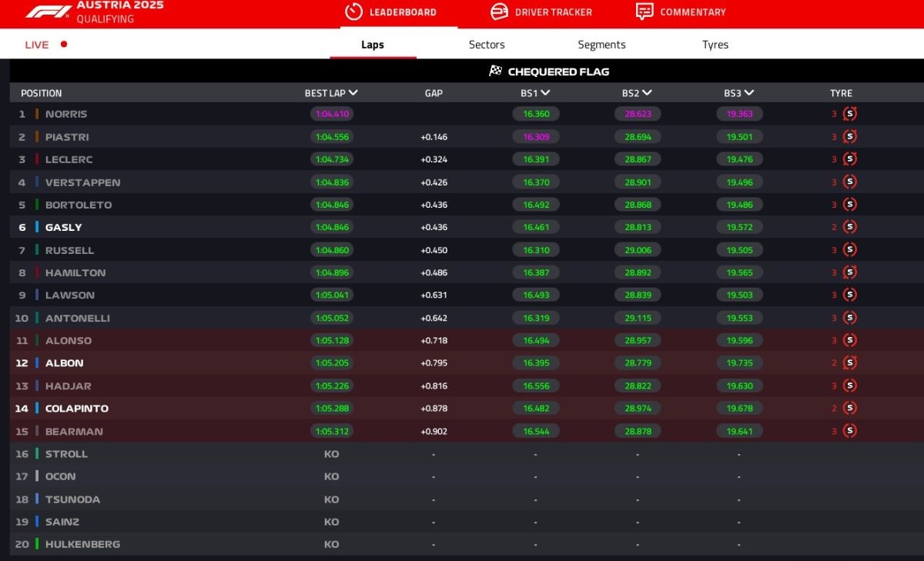The height and width of the screenshot is (561, 924).
Task: Click the chequered flag icon
Action: tap(495, 72)
